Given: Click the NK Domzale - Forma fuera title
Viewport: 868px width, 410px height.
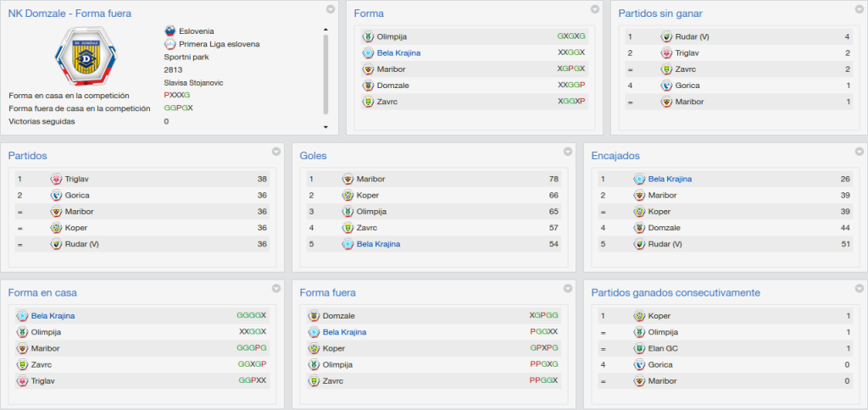Looking at the screenshot, I should pyautogui.click(x=70, y=14).
